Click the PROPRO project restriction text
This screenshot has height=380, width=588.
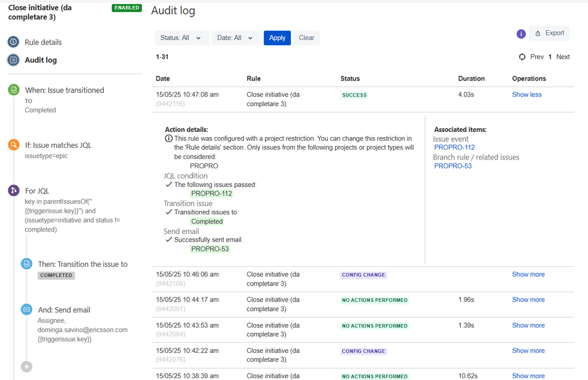click(204, 166)
